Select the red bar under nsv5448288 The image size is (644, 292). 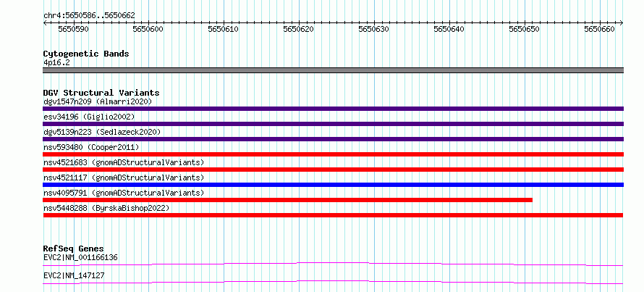tap(333, 215)
